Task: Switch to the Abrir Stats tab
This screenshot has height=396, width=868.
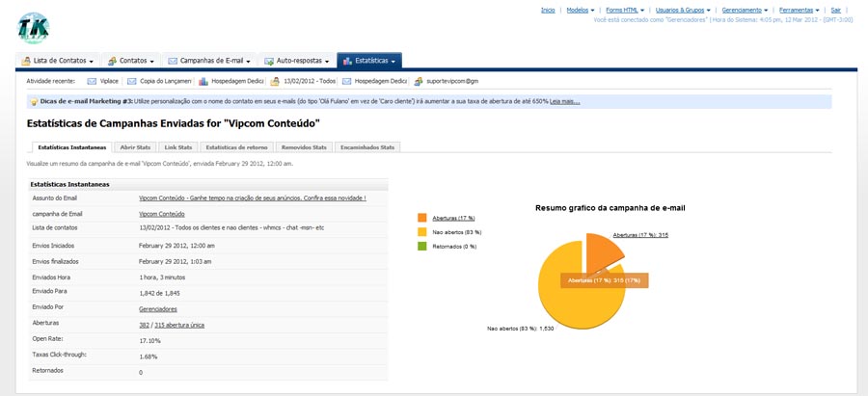Action: tap(135, 147)
